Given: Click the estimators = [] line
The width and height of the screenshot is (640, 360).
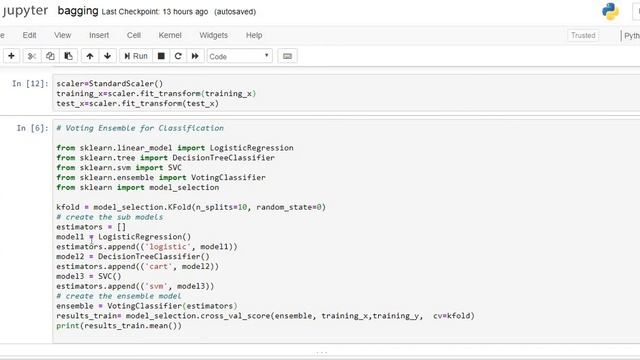Looking at the screenshot, I should coord(91,227).
